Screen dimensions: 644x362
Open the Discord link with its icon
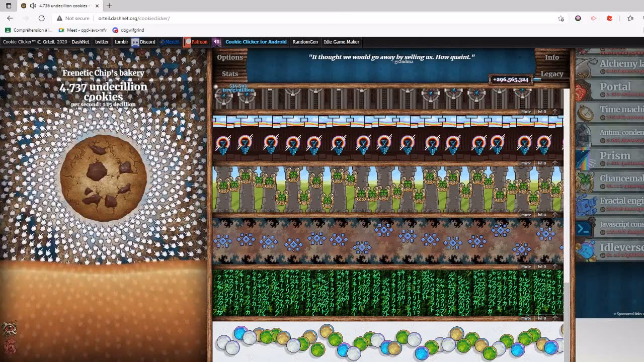[x=143, y=42]
